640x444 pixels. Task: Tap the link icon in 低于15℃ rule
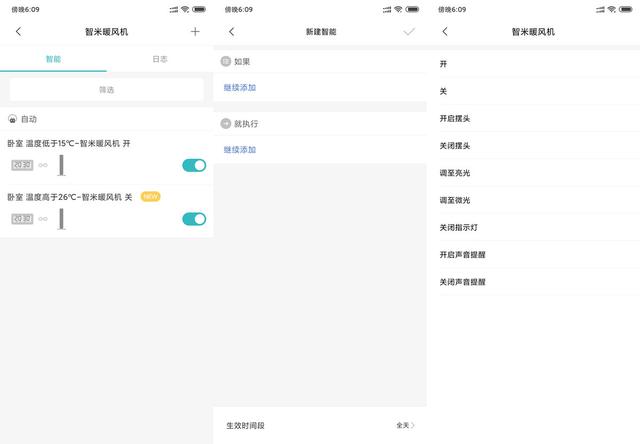[x=43, y=165]
